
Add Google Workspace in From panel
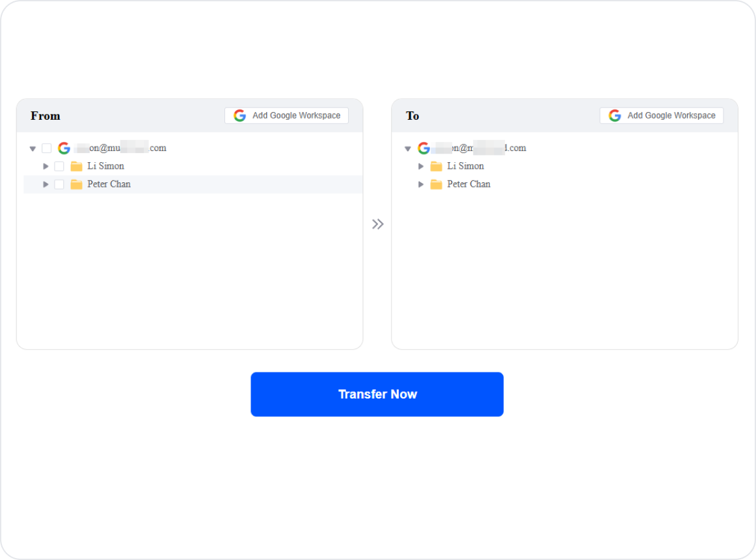click(286, 115)
